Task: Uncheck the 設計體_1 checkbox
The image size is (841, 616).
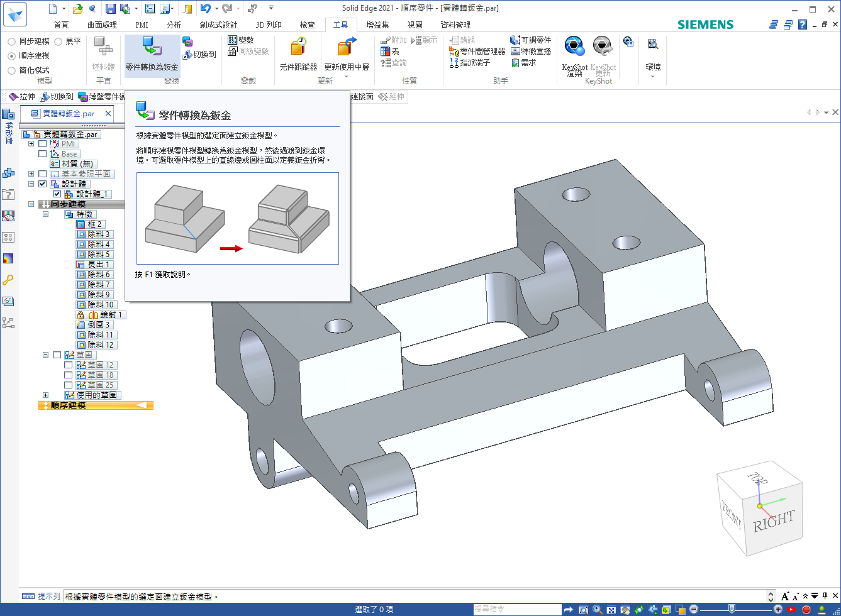Action: tap(57, 194)
